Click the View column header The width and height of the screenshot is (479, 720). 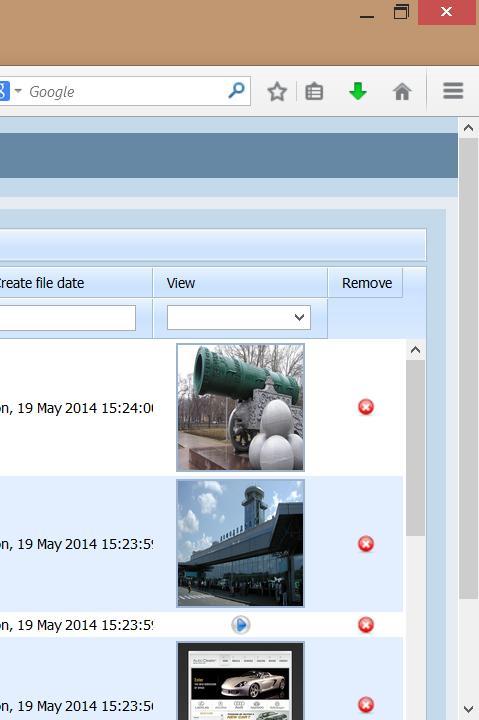coord(240,283)
